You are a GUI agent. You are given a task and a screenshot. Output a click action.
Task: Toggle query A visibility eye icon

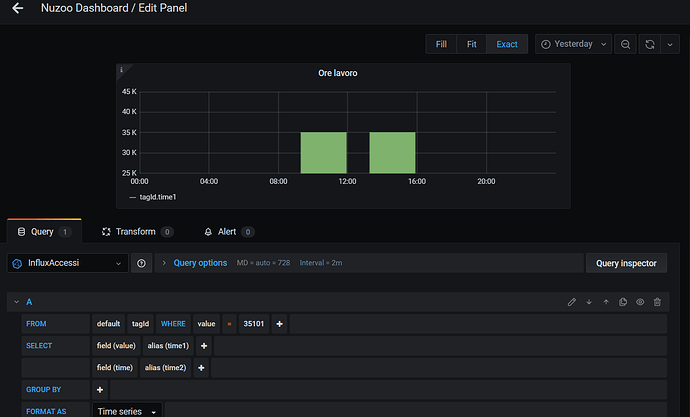point(640,302)
